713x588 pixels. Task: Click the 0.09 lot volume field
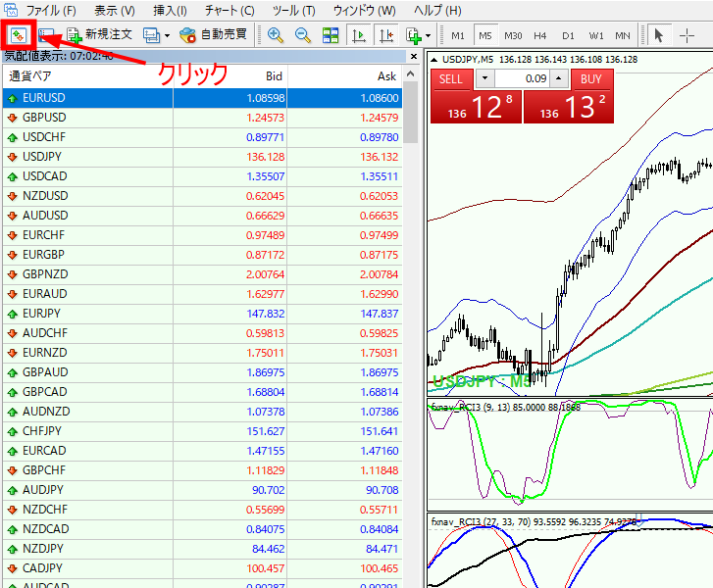522,78
